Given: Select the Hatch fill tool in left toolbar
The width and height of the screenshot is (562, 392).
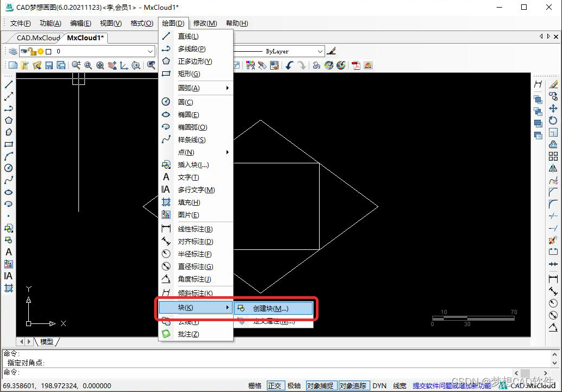Looking at the screenshot, I should 9,288.
